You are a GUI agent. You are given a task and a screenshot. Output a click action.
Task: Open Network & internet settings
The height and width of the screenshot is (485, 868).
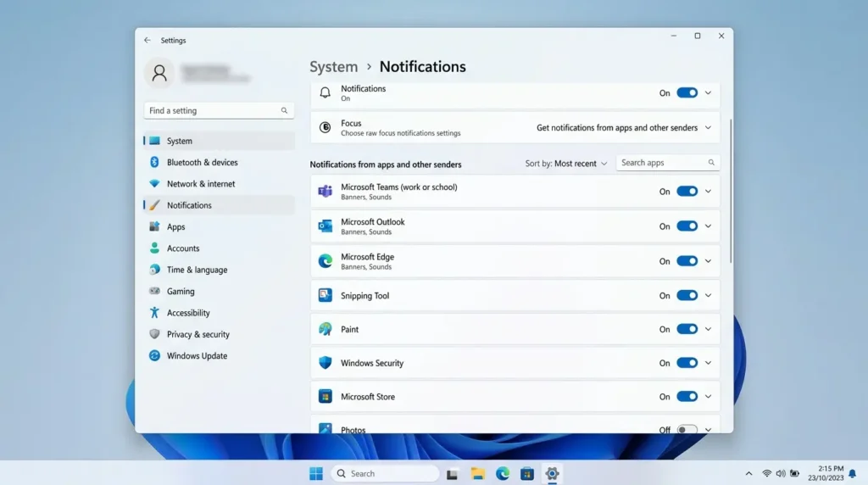pos(220,184)
